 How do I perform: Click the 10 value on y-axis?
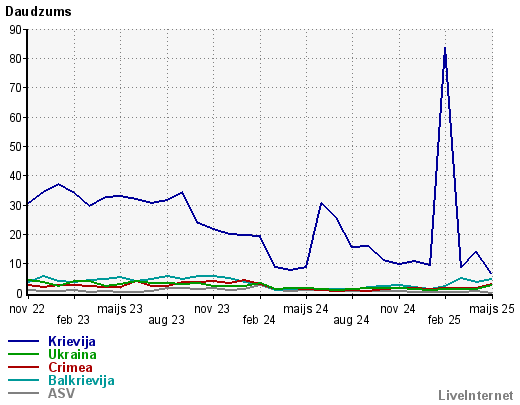point(15,264)
